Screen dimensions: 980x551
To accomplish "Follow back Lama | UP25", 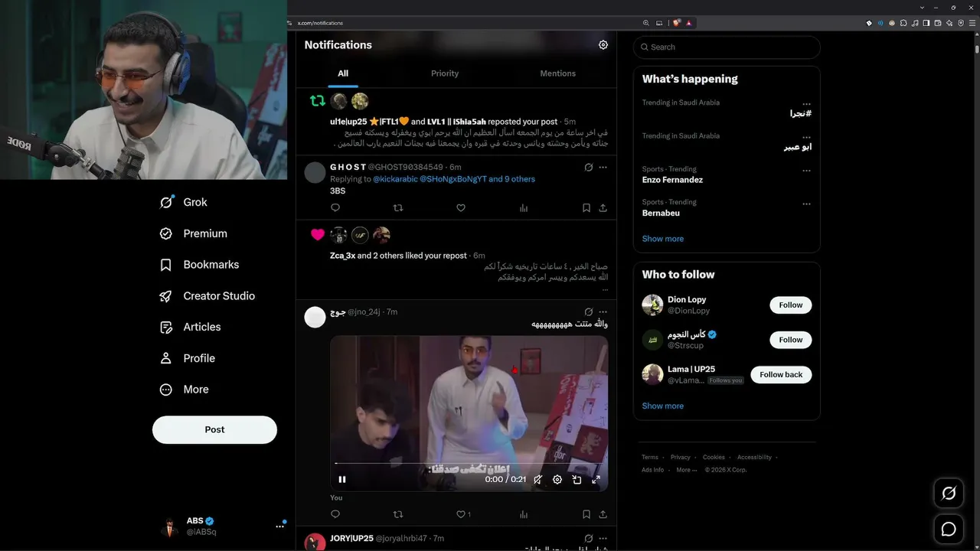I will coord(781,375).
